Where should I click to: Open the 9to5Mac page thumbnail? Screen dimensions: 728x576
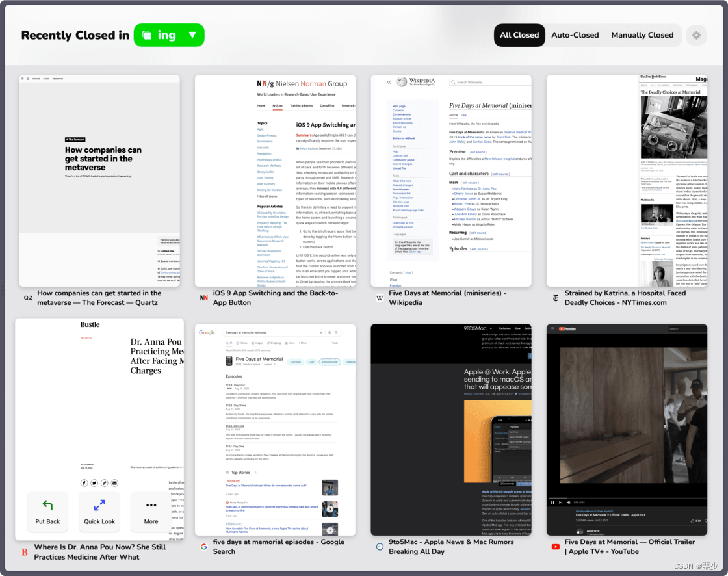click(x=451, y=430)
